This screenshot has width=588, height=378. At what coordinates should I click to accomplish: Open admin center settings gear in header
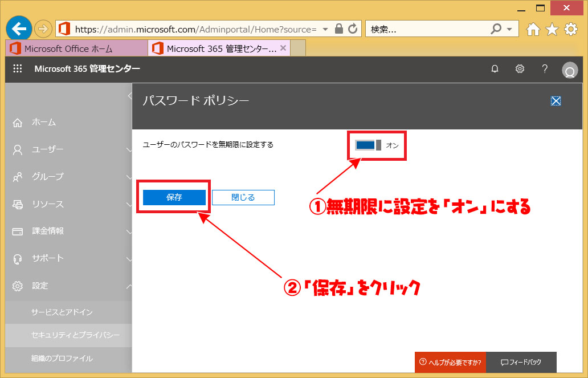point(520,68)
